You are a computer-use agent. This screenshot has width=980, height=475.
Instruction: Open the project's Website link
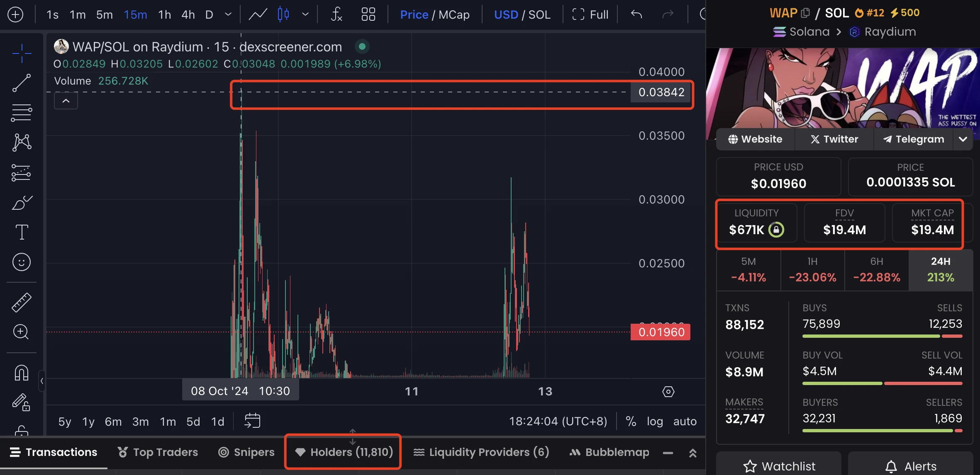pyautogui.click(x=755, y=139)
